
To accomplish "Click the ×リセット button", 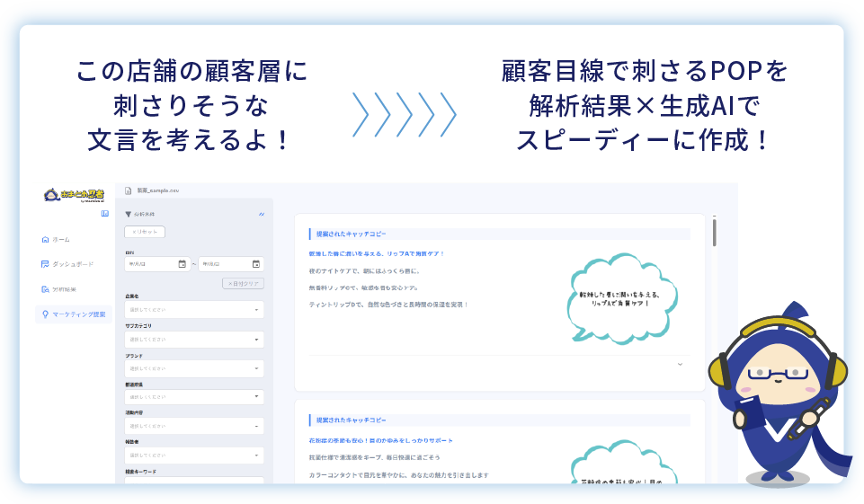I will coord(145,232).
